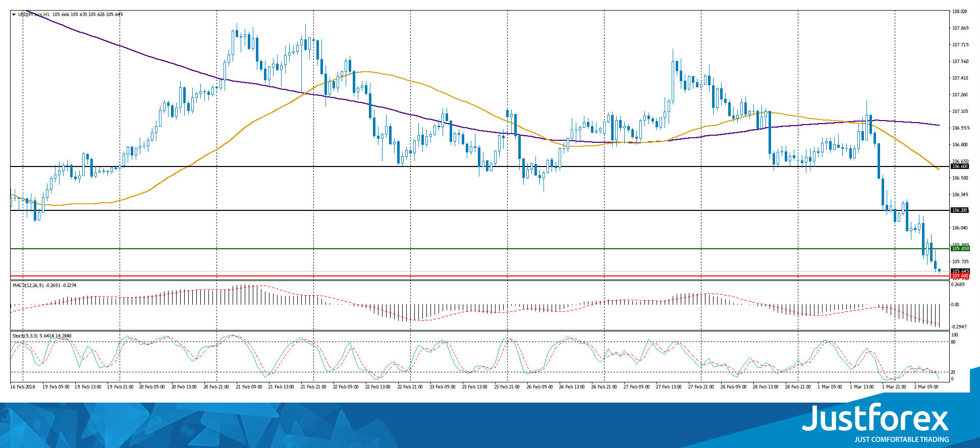Click the 26 Feb 13:00 time label
This screenshot has width=980, height=448.
pos(572,387)
